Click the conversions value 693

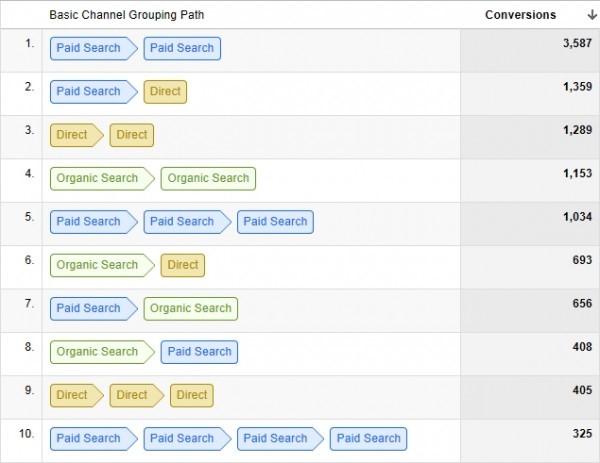(582, 260)
